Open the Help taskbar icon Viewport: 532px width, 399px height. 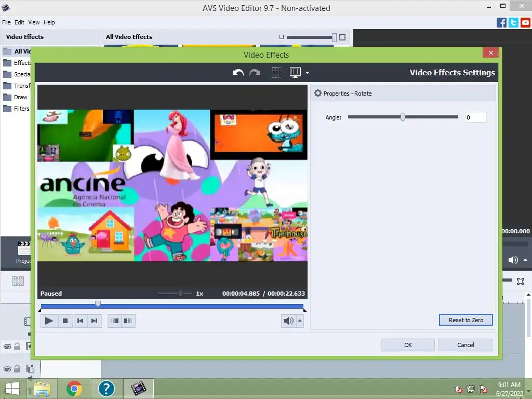(106, 389)
